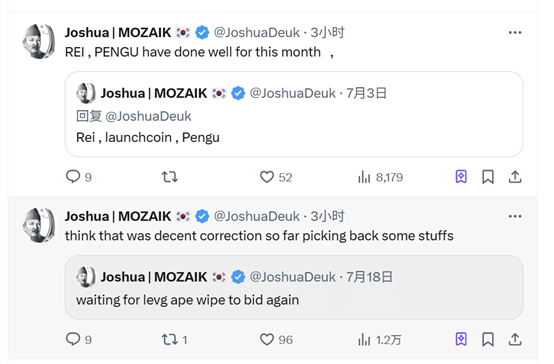Open more options for first tweet
Image resolution: width=554 pixels, height=364 pixels.
tap(515, 33)
